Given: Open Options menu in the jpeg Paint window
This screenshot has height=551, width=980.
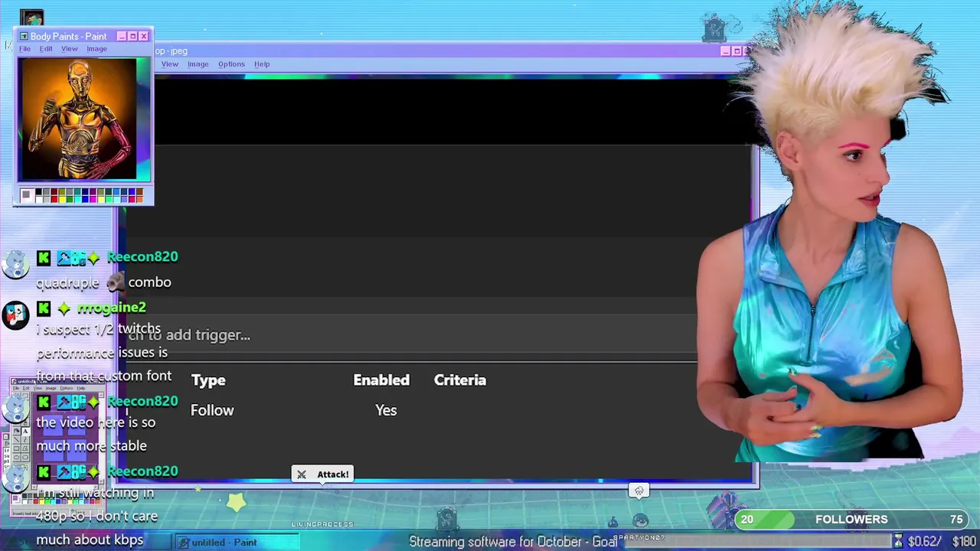Looking at the screenshot, I should click(x=231, y=64).
